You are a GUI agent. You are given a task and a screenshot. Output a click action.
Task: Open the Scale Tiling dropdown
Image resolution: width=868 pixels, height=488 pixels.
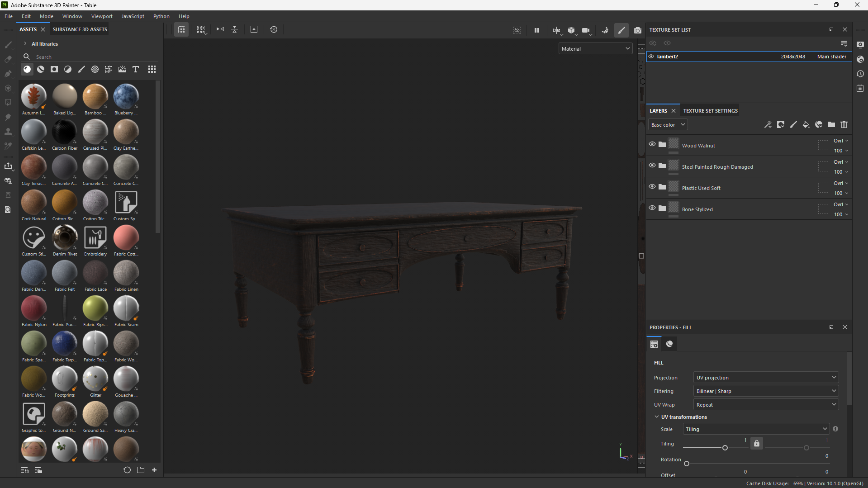(x=756, y=429)
